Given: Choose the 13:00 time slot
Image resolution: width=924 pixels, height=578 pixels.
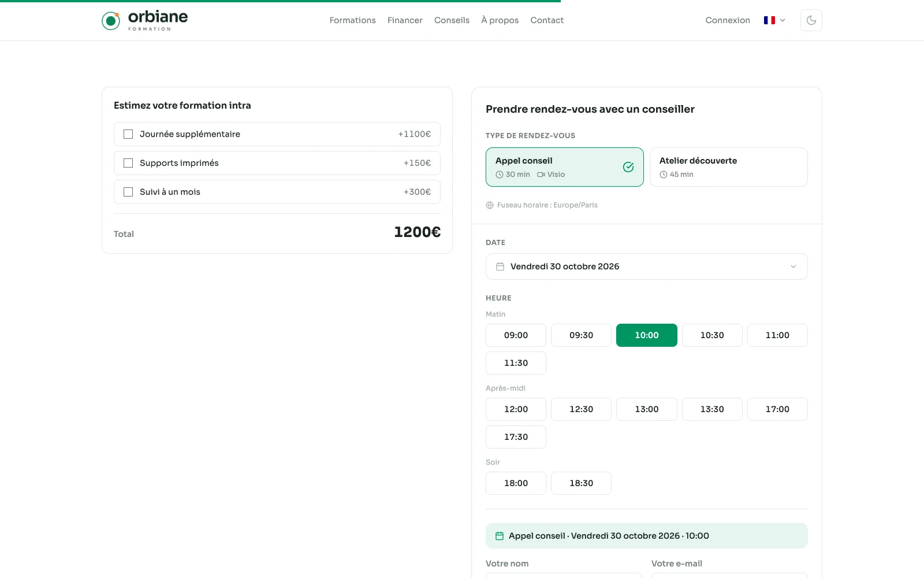Looking at the screenshot, I should [647, 409].
